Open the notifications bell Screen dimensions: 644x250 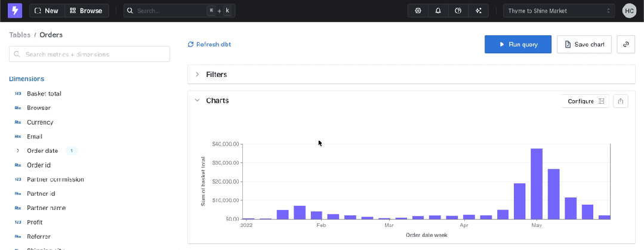pyautogui.click(x=438, y=11)
